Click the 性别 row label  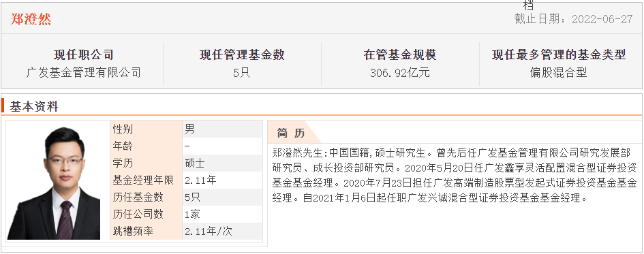click(123, 129)
